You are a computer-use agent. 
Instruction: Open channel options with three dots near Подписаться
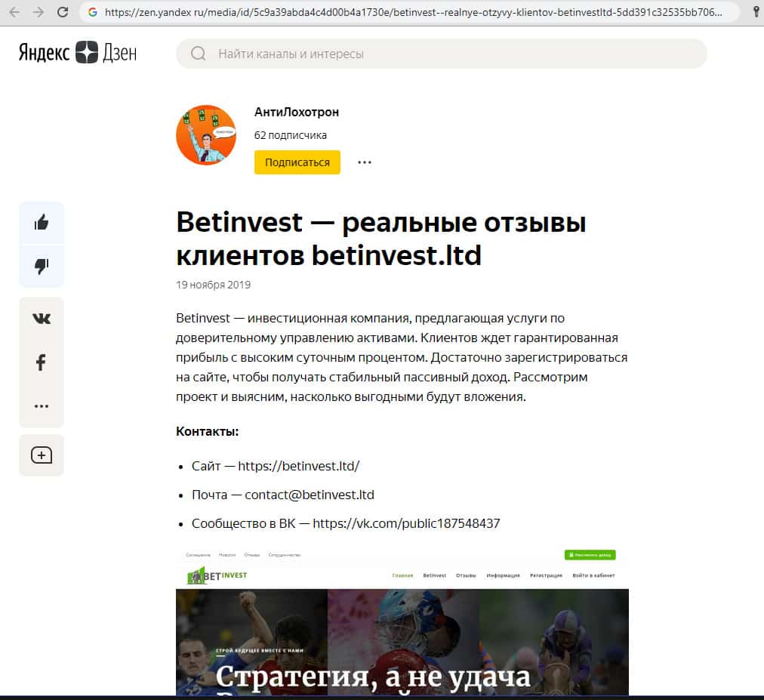365,162
